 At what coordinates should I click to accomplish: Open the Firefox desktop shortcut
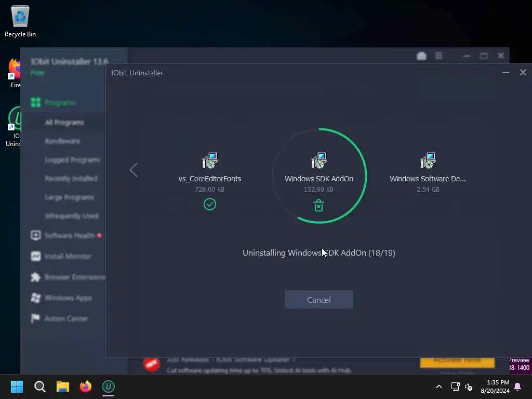14,73
